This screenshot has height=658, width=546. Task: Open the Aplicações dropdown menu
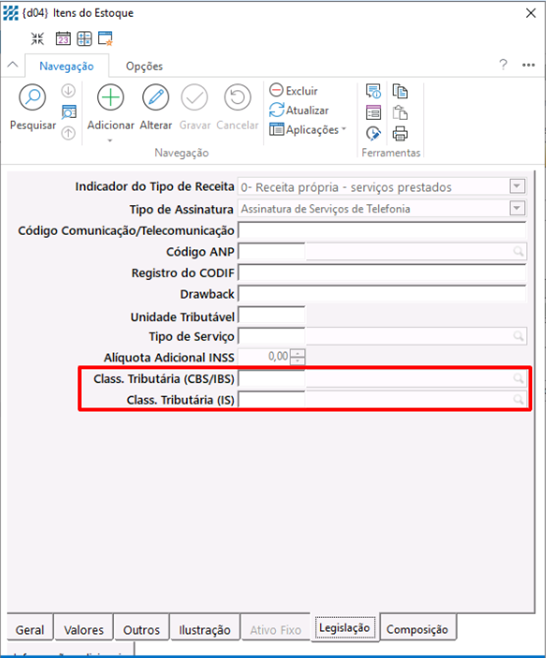coord(308,130)
